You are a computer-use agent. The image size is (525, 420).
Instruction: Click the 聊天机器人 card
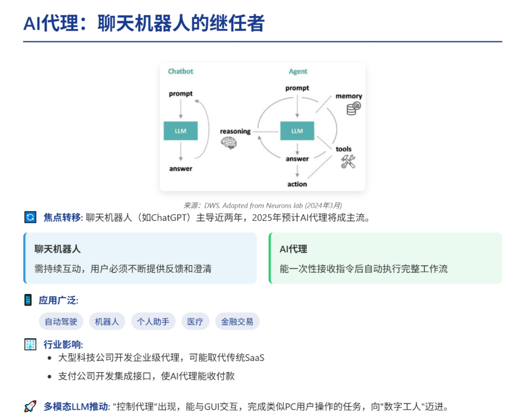click(140, 258)
